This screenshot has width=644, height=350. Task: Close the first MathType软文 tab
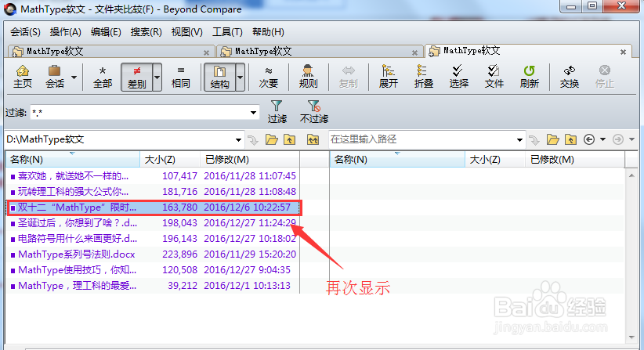pos(206,52)
